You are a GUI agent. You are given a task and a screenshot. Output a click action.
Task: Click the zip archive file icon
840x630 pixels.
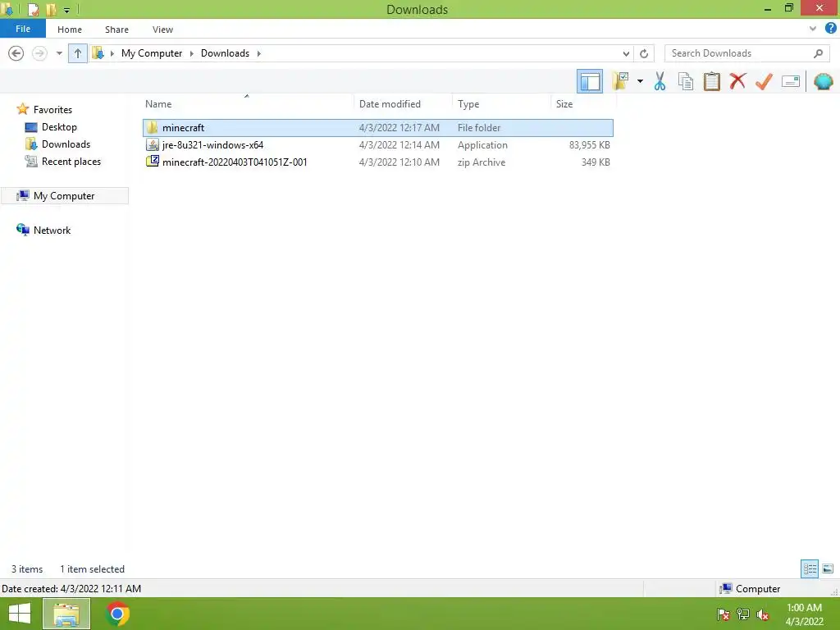(x=153, y=162)
